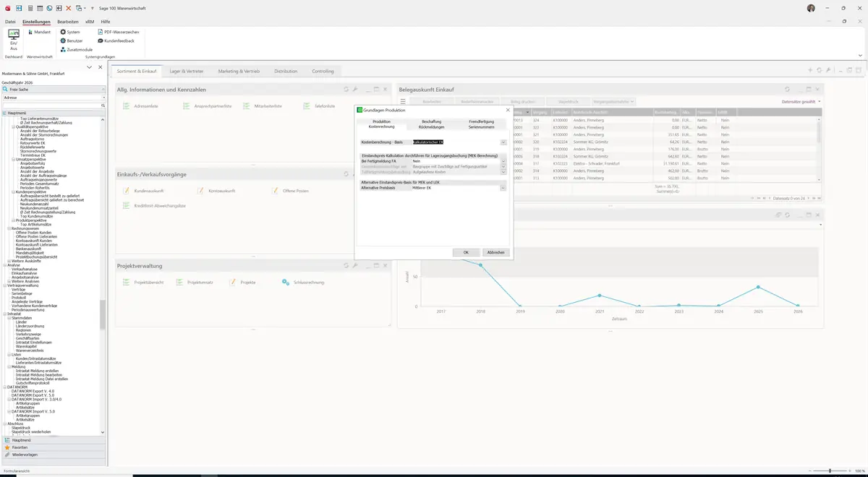Select Offene Posten Kunden tree item
The image size is (868, 477).
click(x=33, y=232)
